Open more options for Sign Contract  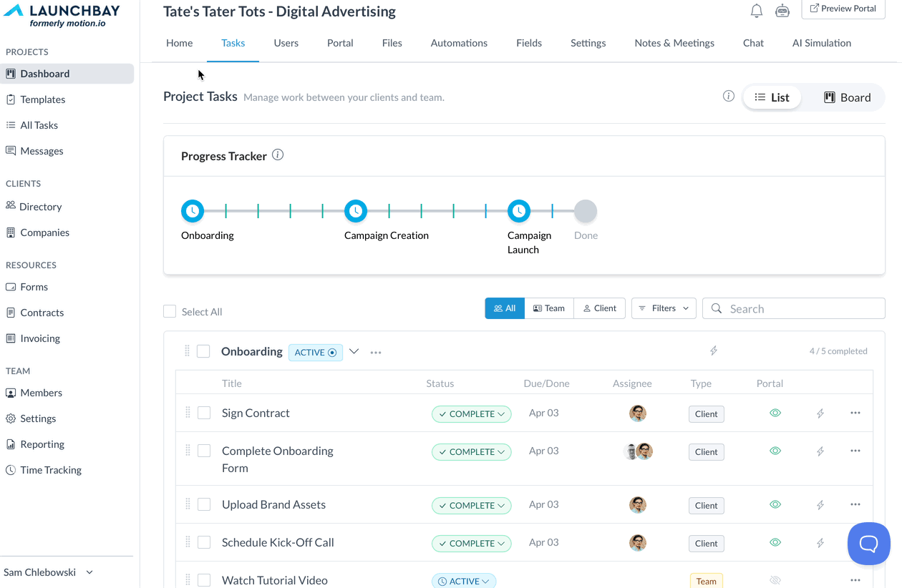855,413
